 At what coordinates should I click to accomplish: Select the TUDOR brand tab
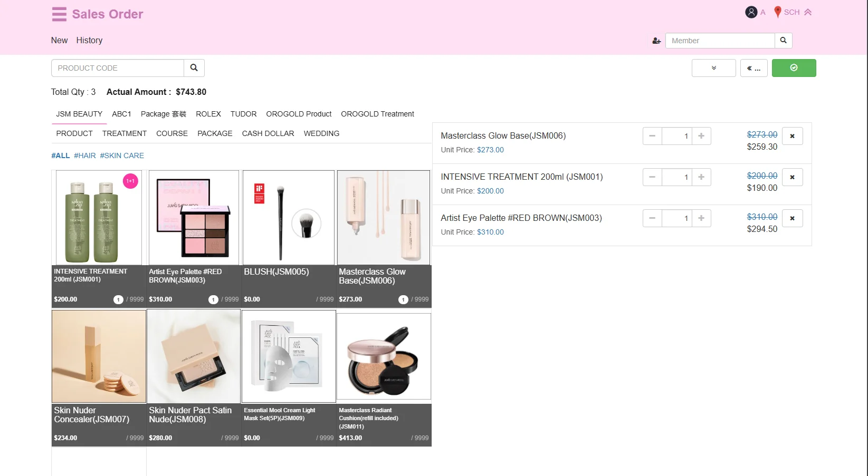tap(244, 114)
